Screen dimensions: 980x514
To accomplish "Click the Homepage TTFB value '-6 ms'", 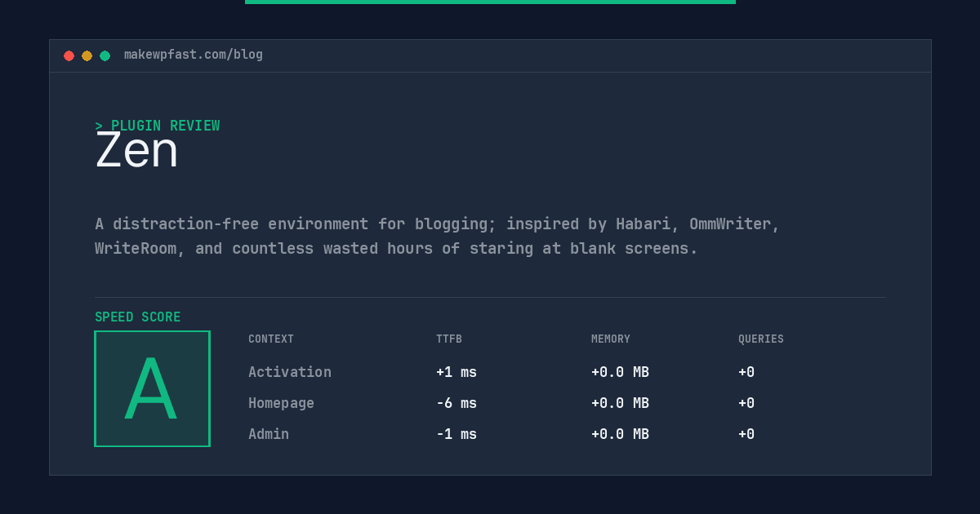I will pyautogui.click(x=457, y=403).
